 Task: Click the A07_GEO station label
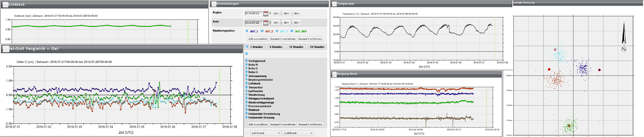point(301,31)
